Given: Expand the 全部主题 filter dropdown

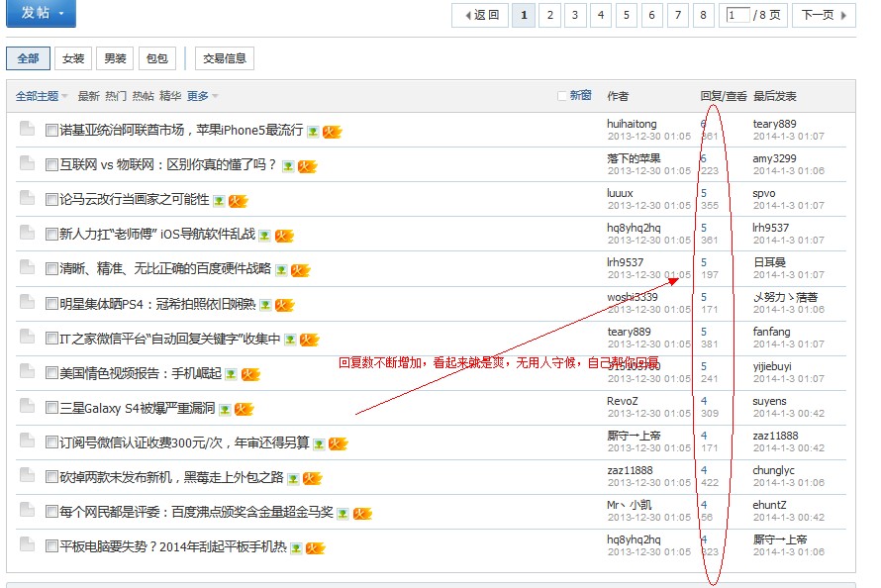Looking at the screenshot, I should coord(42,96).
